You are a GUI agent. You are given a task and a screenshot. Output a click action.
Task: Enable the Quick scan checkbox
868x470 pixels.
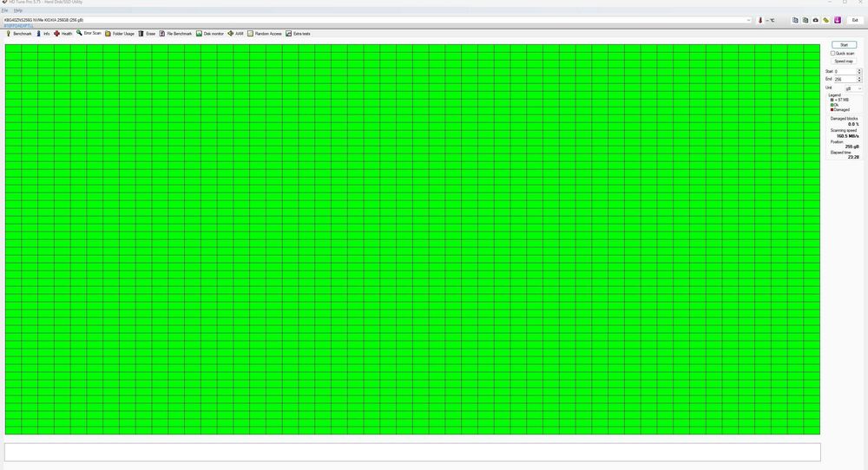[832, 53]
